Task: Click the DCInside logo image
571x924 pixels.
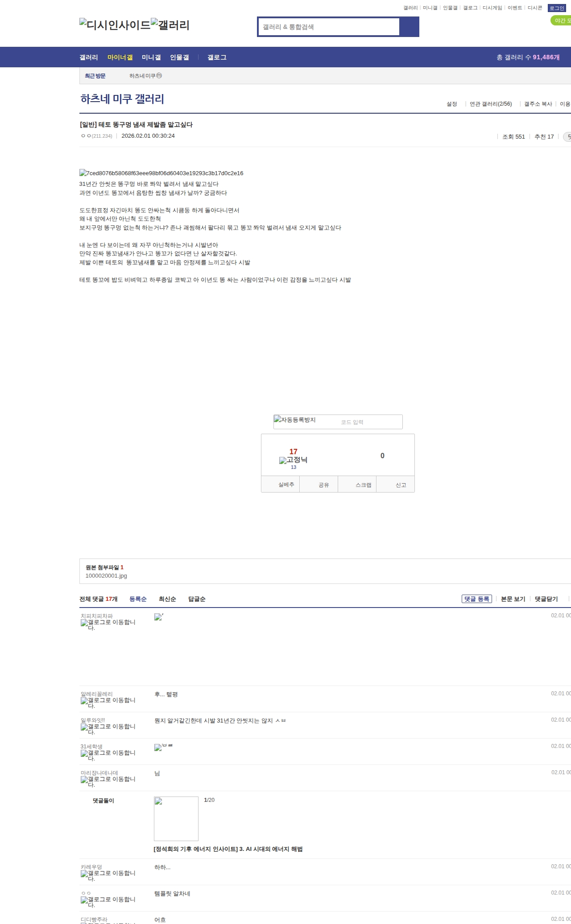Action: (x=115, y=25)
